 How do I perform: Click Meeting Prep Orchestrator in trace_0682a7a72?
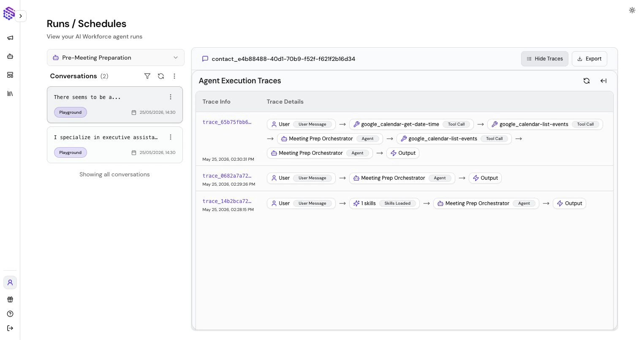coord(402,178)
